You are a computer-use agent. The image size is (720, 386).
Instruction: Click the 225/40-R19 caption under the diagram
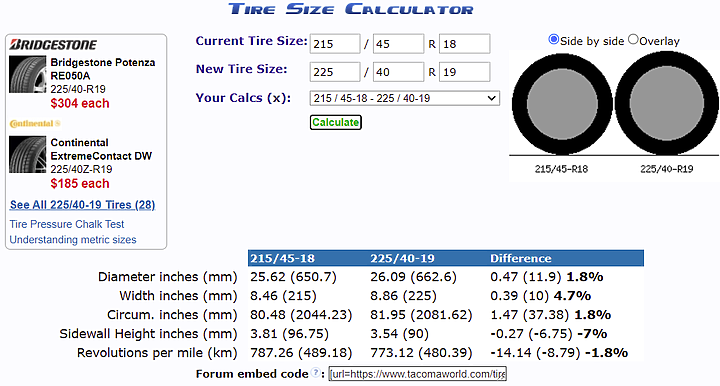pyautogui.click(x=667, y=169)
